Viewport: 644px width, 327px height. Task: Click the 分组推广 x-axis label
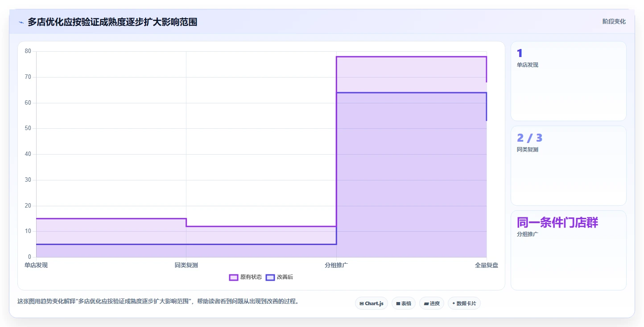336,265
